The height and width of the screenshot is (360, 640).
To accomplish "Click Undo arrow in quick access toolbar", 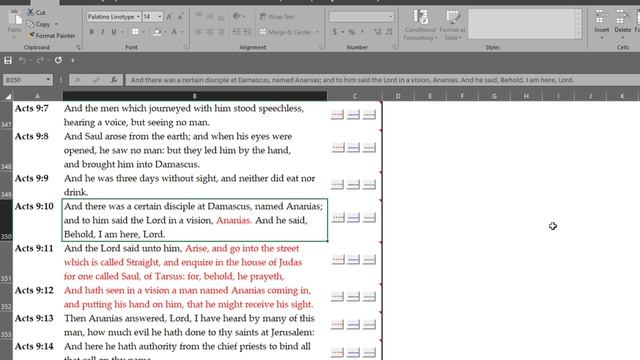I will tap(22, 60).
